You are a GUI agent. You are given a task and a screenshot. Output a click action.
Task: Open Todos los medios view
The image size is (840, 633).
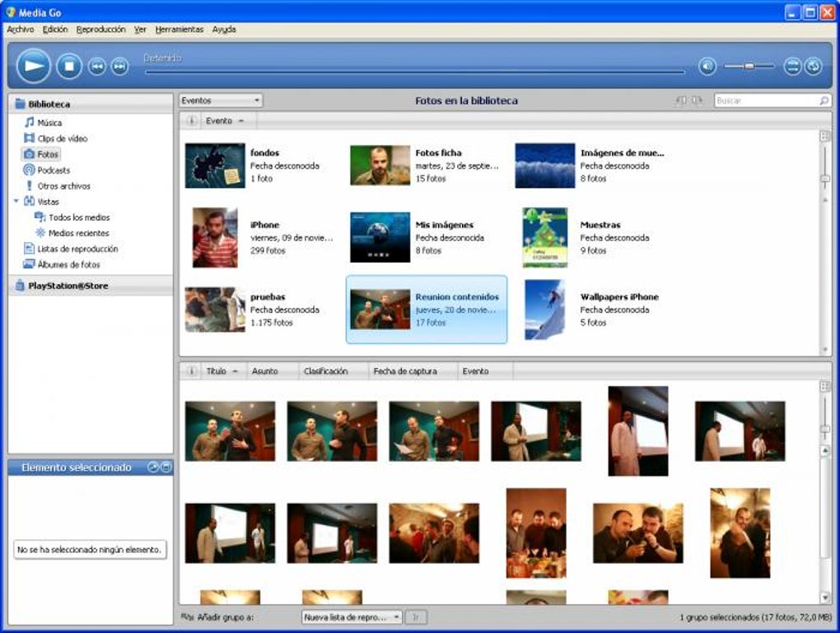pyautogui.click(x=79, y=217)
